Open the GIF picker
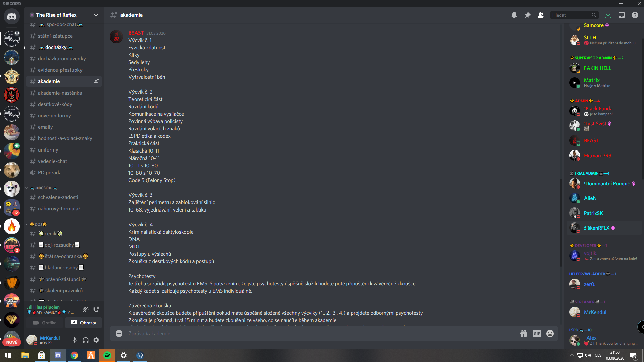Viewport: 644px width, 362px height. pyautogui.click(x=537, y=334)
